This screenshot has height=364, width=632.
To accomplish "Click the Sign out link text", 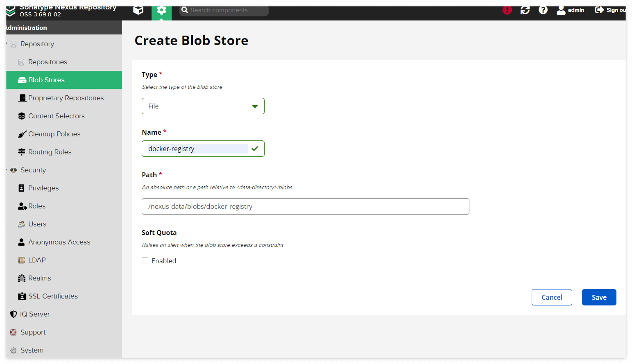I will (616, 10).
